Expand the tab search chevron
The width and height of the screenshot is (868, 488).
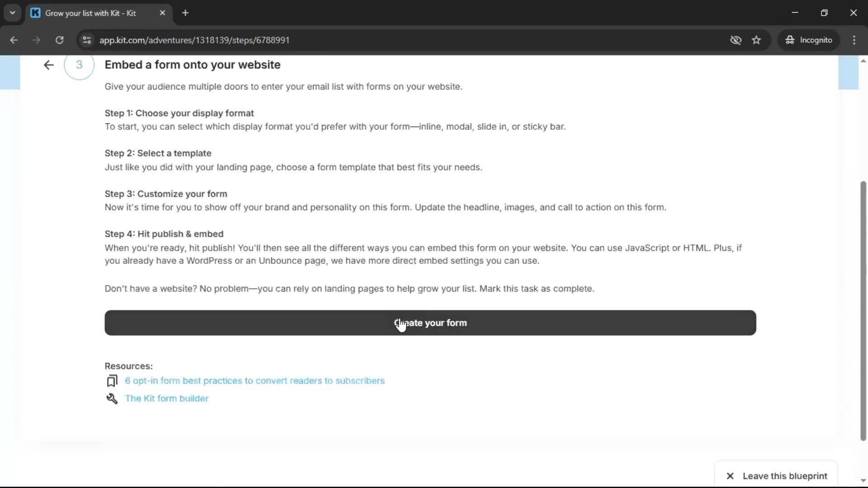[x=12, y=13]
